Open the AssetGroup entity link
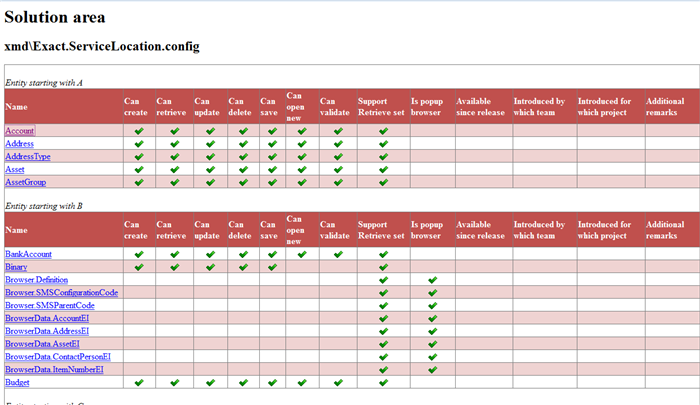 26,182
